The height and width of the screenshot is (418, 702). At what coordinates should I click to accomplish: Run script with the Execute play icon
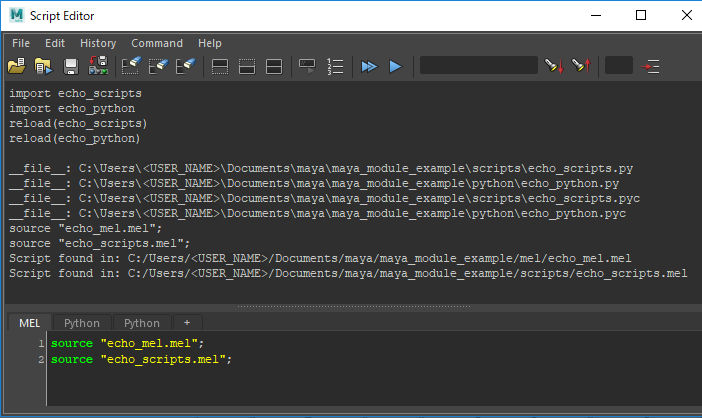(395, 66)
